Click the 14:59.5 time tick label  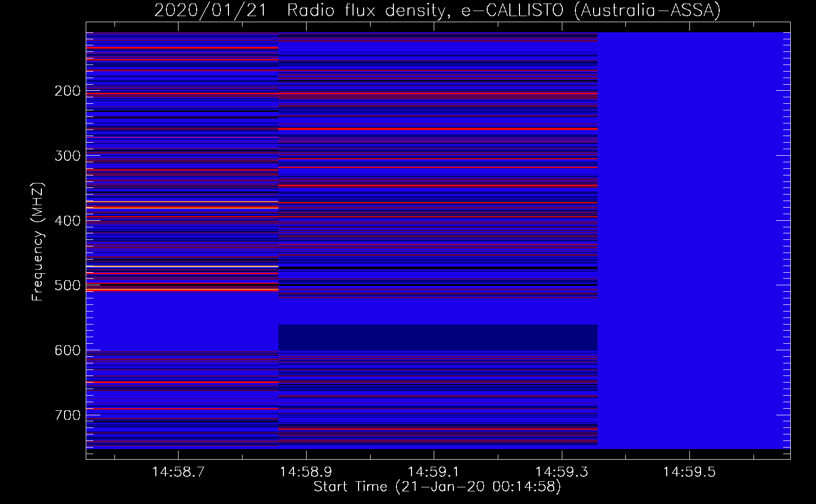(x=689, y=472)
